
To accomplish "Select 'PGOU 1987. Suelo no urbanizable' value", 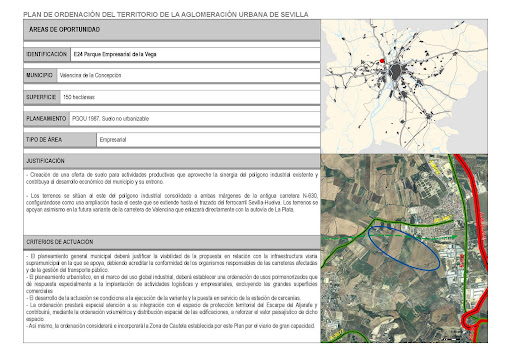I will pos(111,119).
